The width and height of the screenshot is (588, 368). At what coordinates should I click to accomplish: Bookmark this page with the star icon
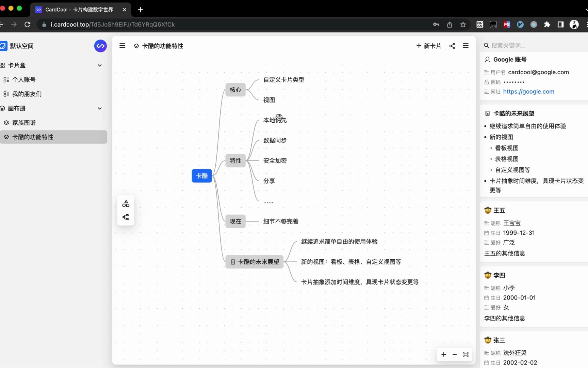click(x=463, y=25)
